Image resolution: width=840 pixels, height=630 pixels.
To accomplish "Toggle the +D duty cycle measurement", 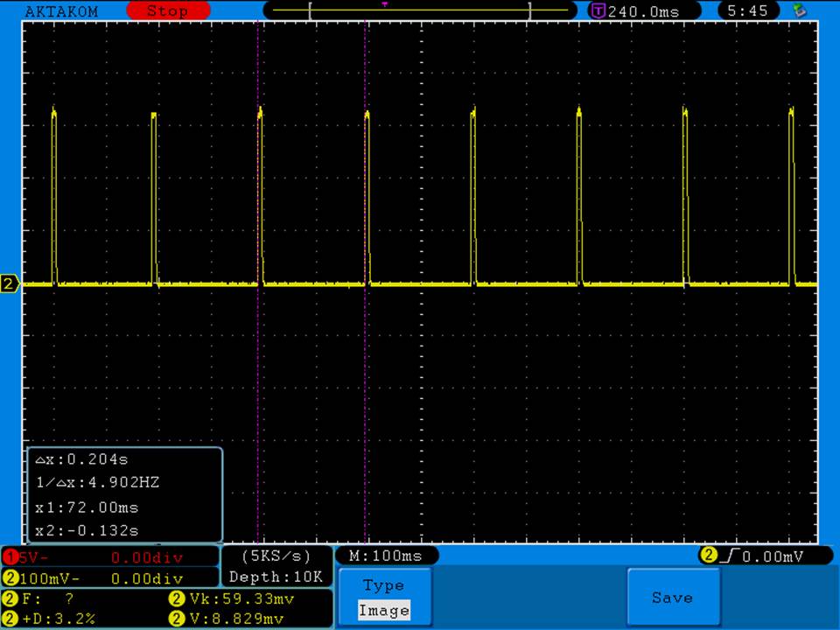I will point(59,619).
